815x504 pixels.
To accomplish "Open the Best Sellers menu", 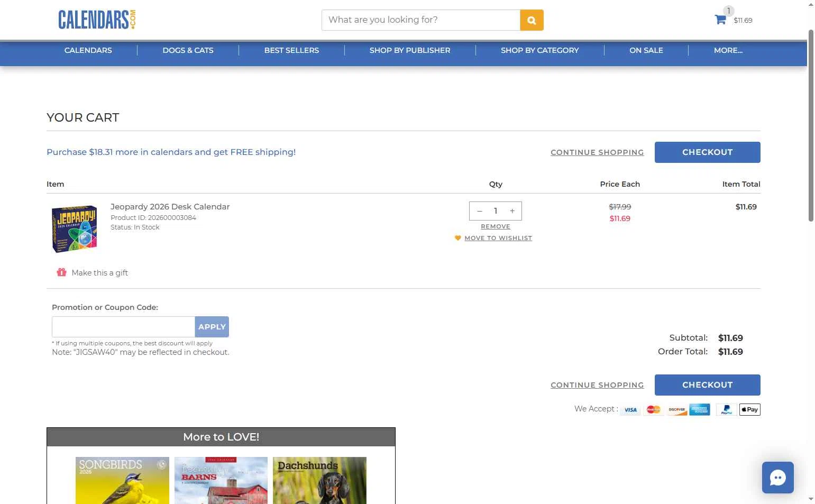I will [x=291, y=50].
